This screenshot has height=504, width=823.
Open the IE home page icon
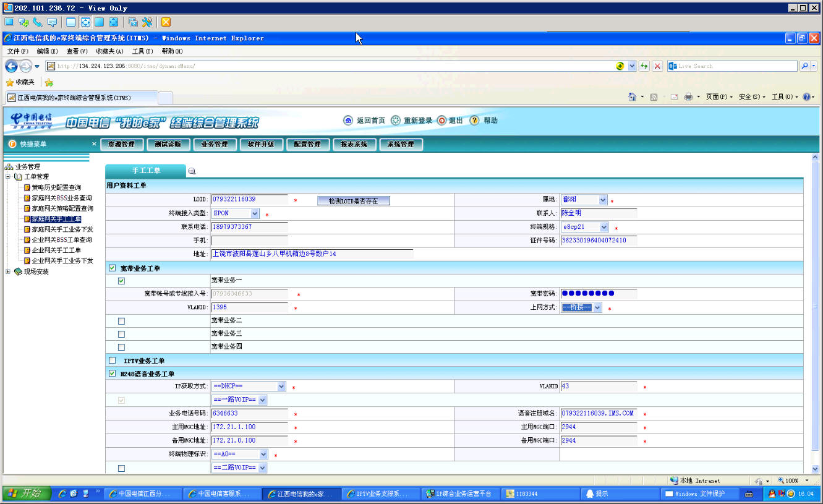(x=632, y=97)
